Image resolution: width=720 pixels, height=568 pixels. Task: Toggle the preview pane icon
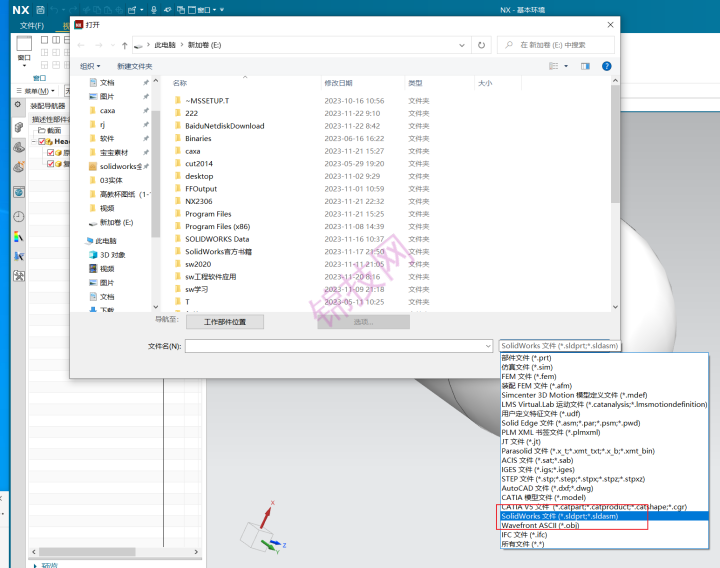[585, 66]
